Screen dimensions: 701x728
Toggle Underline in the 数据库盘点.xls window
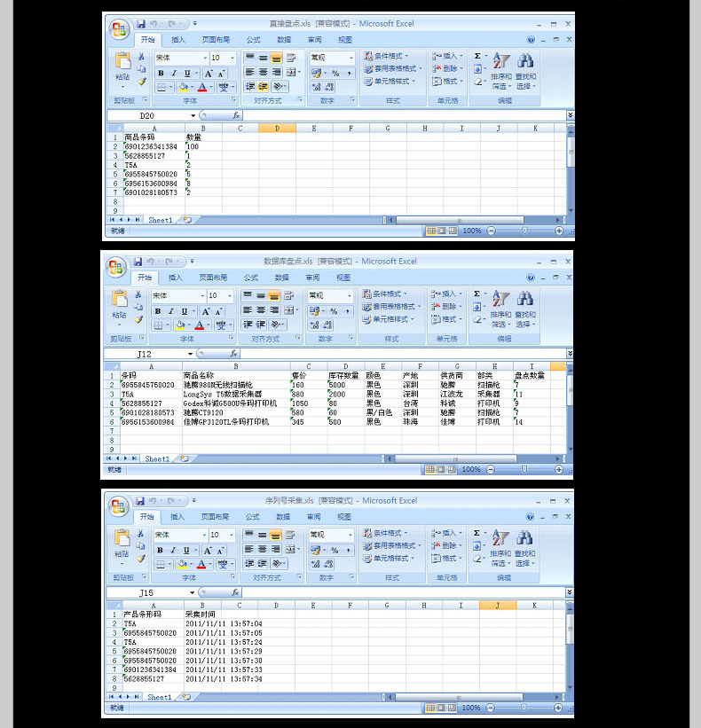185,311
